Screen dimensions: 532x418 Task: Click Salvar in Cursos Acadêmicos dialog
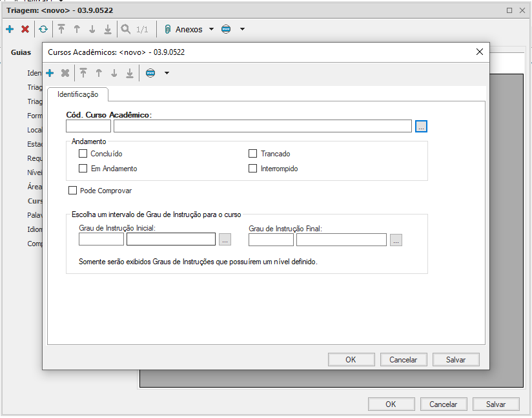456,360
